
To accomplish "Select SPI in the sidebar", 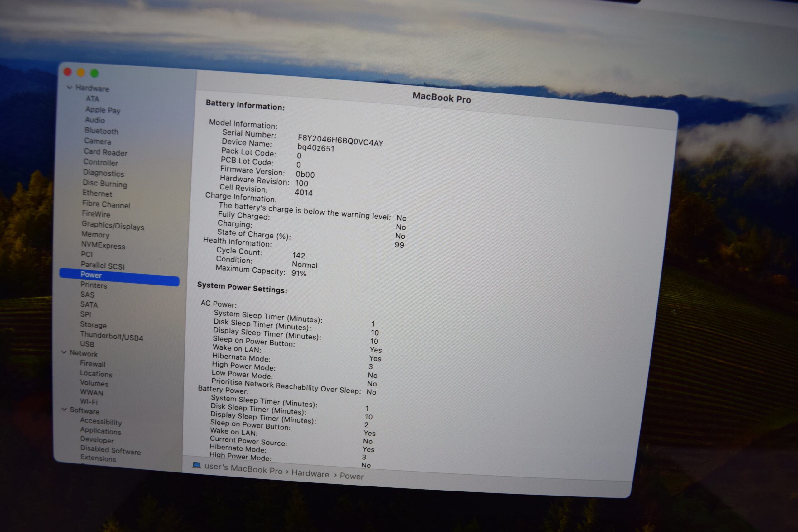I will (x=85, y=314).
